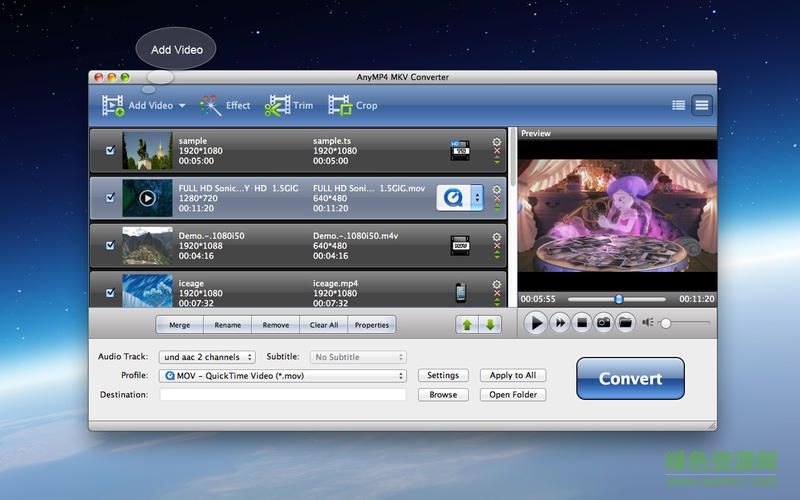Click the Destination path input field
Viewport: 800px width, 500px height.
pyautogui.click(x=283, y=395)
